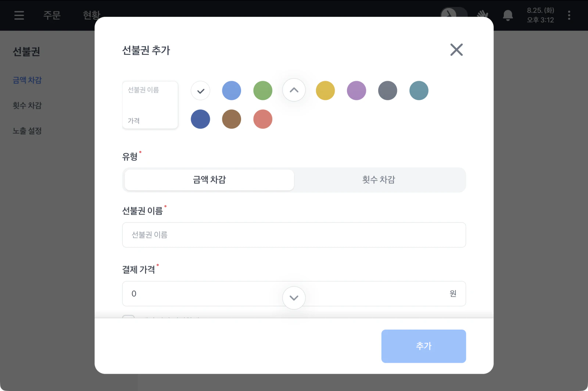Click the scroll-up chevron circle button
Screen dimensions: 588x391
pos(294,90)
